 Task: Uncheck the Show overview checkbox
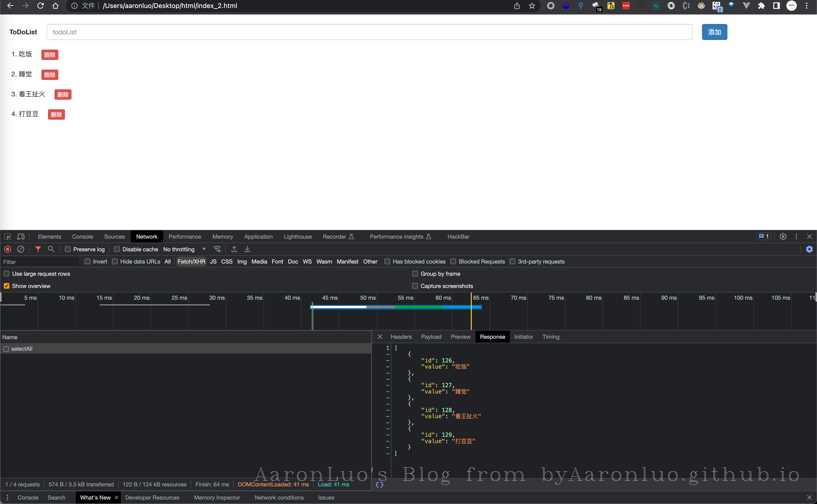tap(7, 286)
